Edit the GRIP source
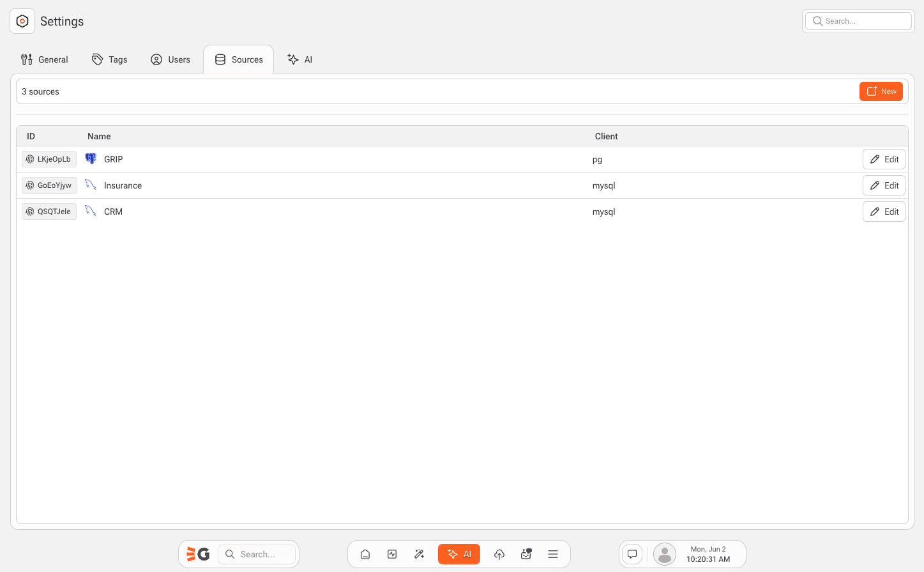924x572 pixels. point(884,159)
